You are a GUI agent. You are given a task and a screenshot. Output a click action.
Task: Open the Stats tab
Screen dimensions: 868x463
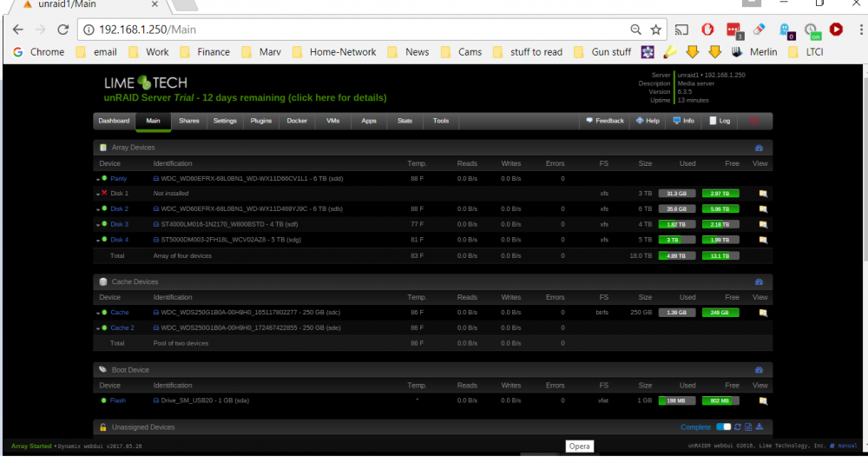coord(404,121)
